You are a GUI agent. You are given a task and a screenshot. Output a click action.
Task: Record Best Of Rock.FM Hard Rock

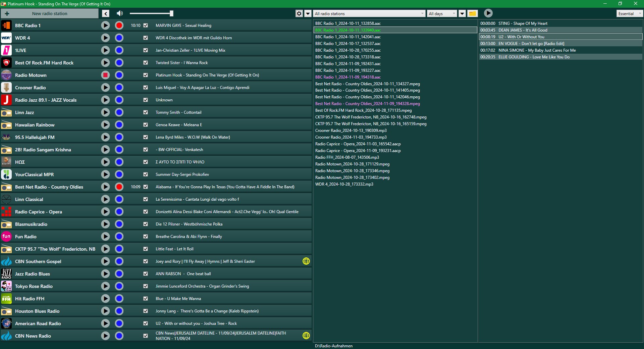point(119,62)
